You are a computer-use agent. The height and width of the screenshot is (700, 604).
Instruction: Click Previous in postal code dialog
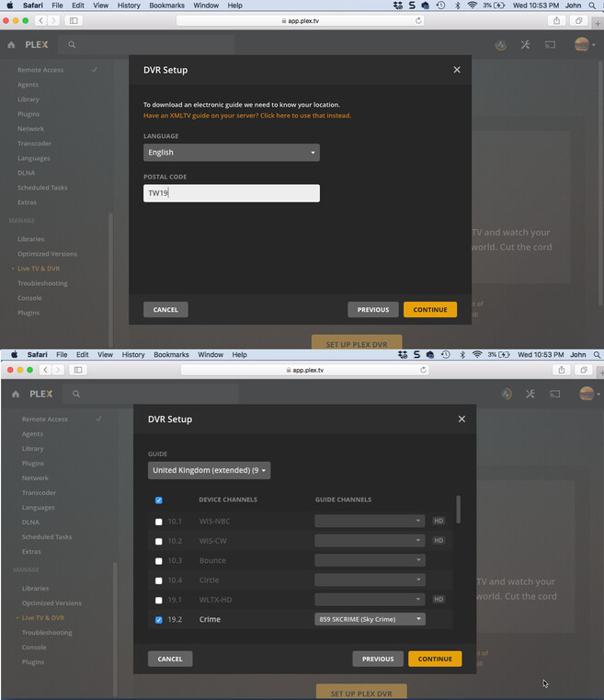click(373, 309)
